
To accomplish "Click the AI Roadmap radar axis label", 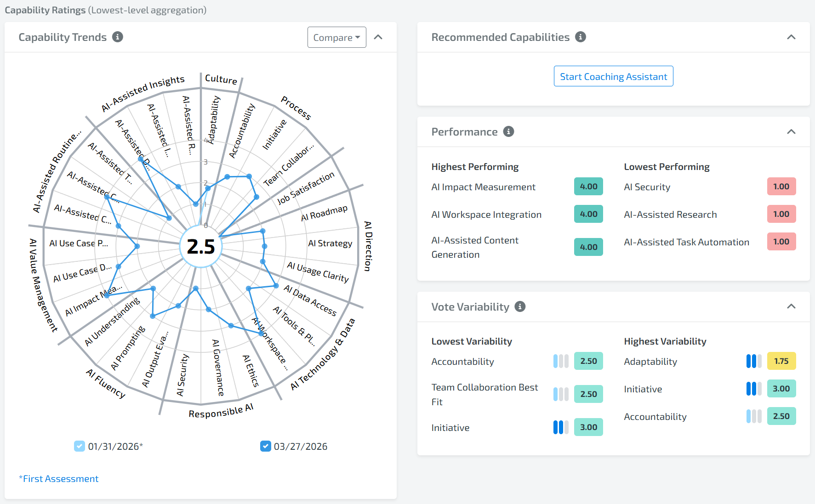I will click(x=324, y=213).
